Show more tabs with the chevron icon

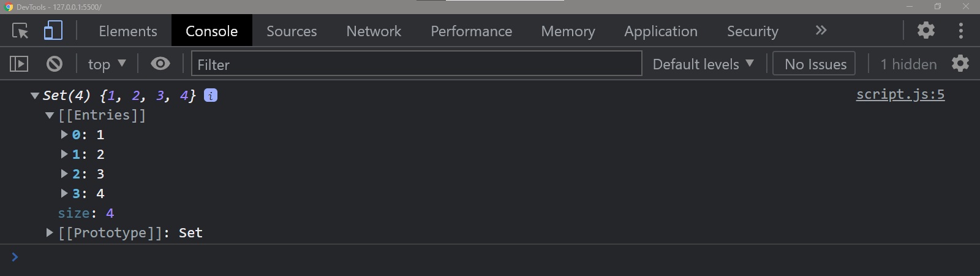821,31
